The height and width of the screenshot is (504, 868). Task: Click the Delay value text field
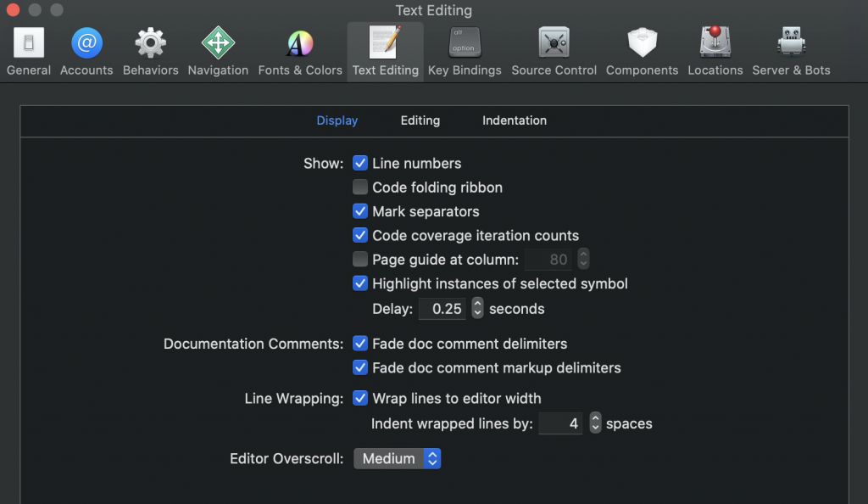pyautogui.click(x=442, y=309)
